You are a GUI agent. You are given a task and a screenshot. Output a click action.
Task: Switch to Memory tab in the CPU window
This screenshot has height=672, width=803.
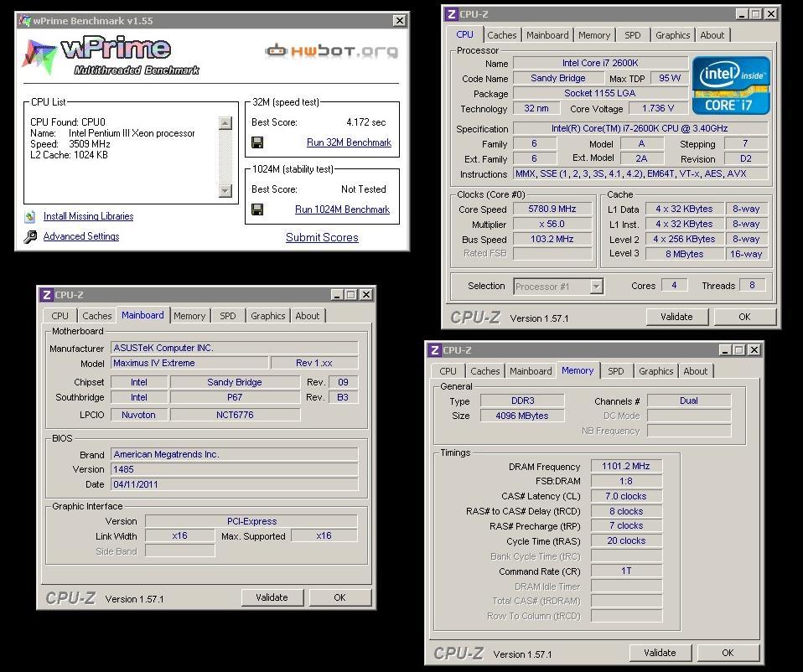click(x=594, y=35)
